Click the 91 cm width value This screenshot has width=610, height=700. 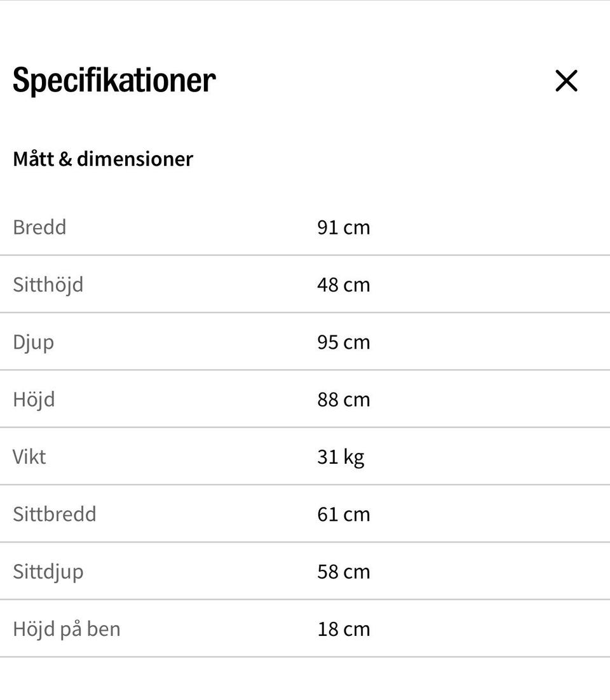click(x=343, y=227)
